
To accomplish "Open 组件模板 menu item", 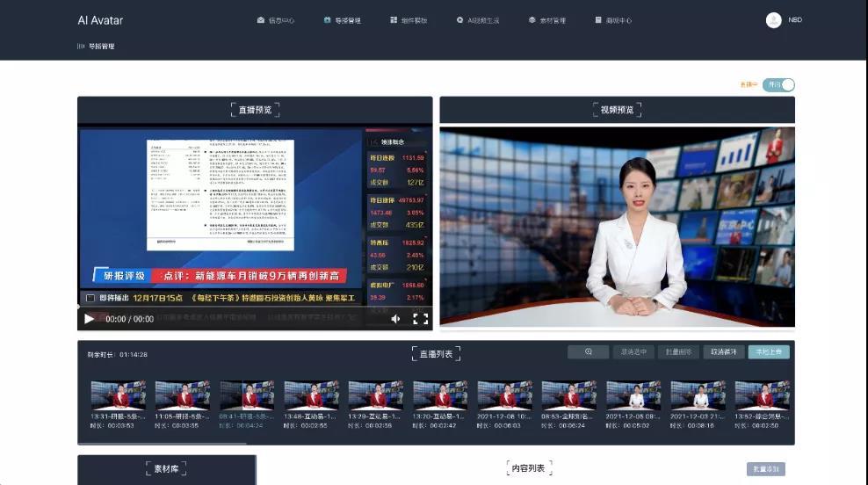I will (x=409, y=20).
